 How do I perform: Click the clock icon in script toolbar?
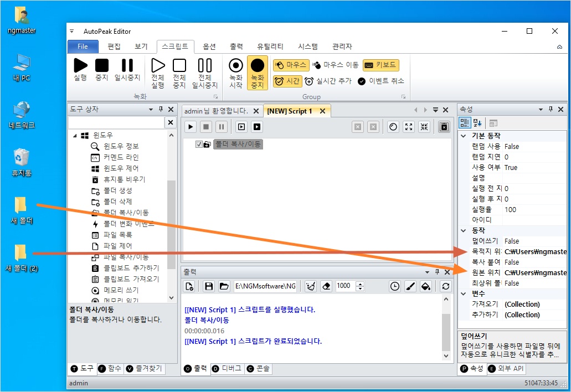click(x=393, y=127)
